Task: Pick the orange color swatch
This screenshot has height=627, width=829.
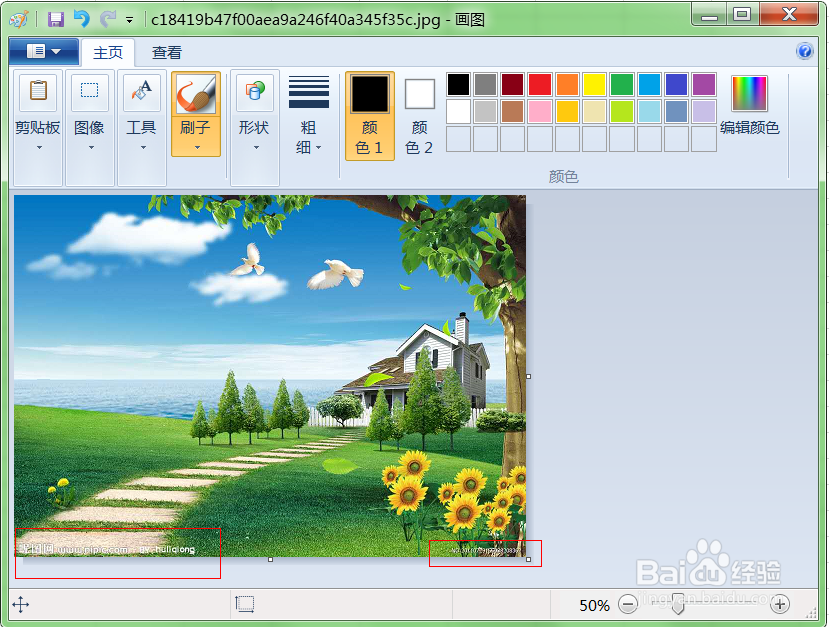Action: (x=567, y=84)
